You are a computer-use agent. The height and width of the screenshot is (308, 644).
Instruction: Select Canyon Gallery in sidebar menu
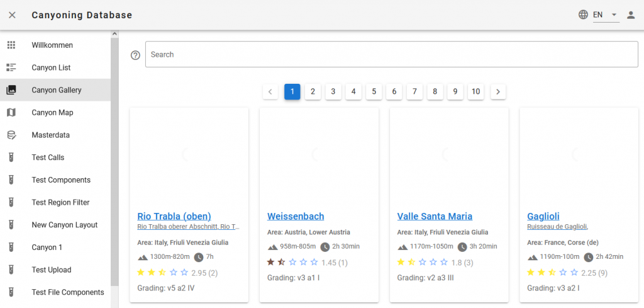click(x=57, y=90)
